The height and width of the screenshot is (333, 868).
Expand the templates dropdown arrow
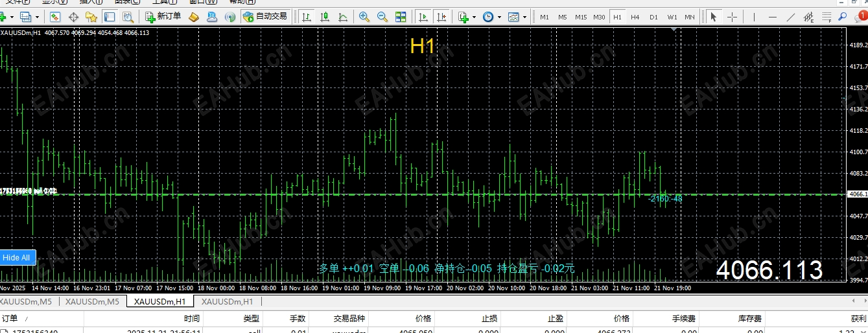[x=524, y=16]
